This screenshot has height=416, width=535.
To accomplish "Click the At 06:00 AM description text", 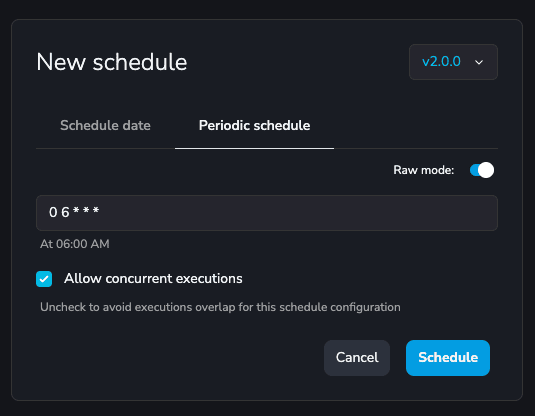I will [75, 244].
